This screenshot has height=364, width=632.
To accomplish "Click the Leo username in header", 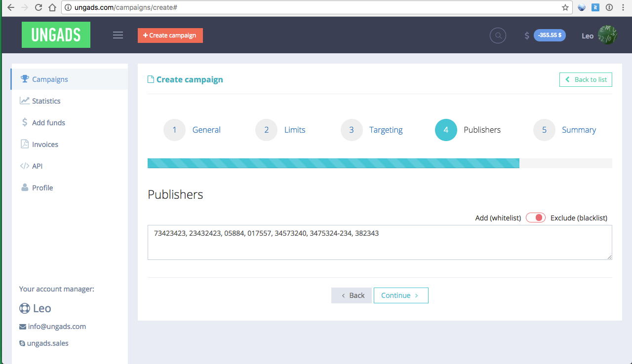I will 588,36.
